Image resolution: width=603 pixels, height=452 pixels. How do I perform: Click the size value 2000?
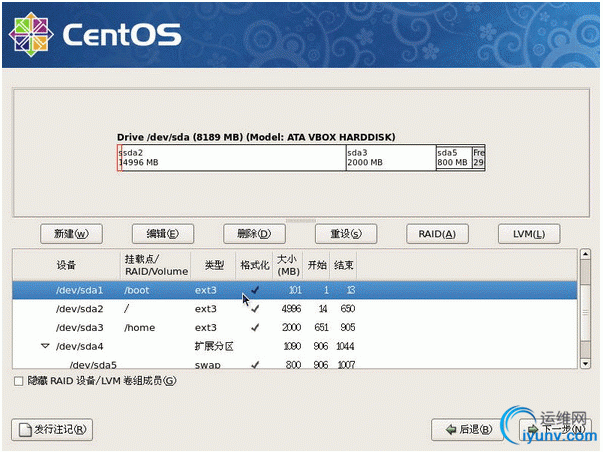291,328
